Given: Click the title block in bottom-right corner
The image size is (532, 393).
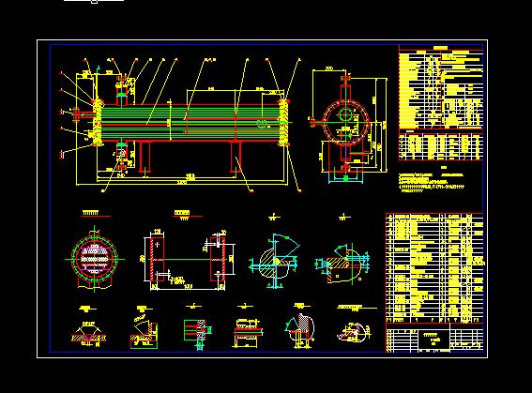Looking at the screenshot, I should (434, 338).
